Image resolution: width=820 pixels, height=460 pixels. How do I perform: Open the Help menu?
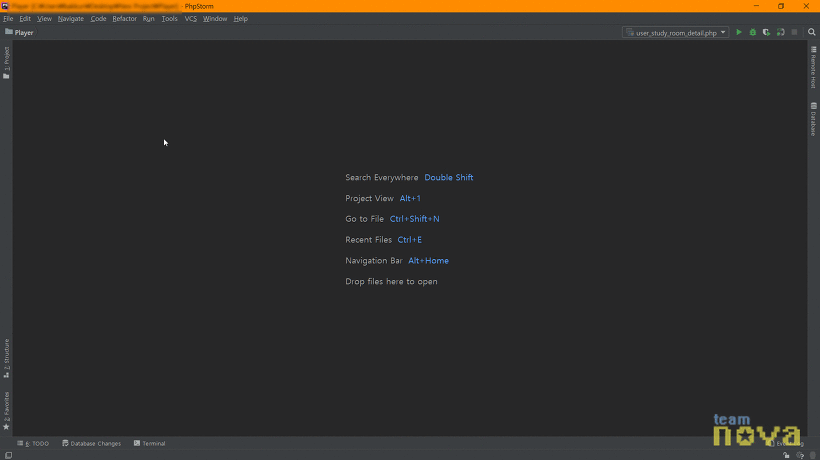tap(241, 19)
